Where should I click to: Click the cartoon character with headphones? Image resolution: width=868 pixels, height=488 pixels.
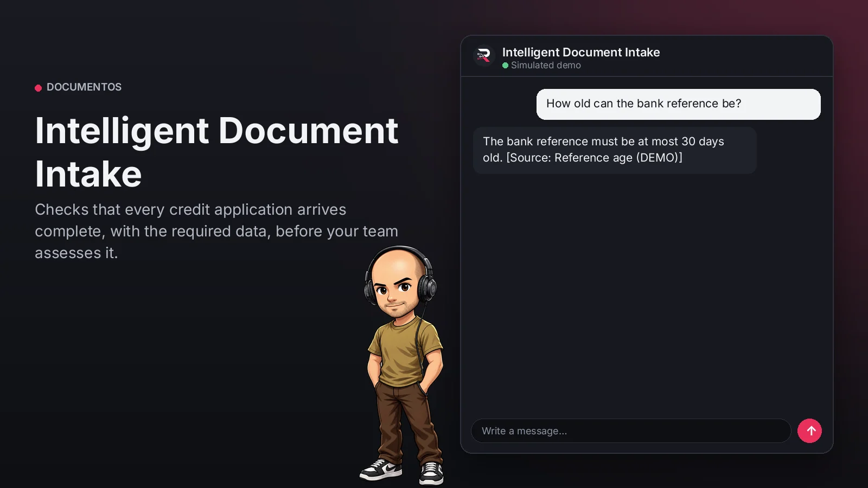pos(402,365)
